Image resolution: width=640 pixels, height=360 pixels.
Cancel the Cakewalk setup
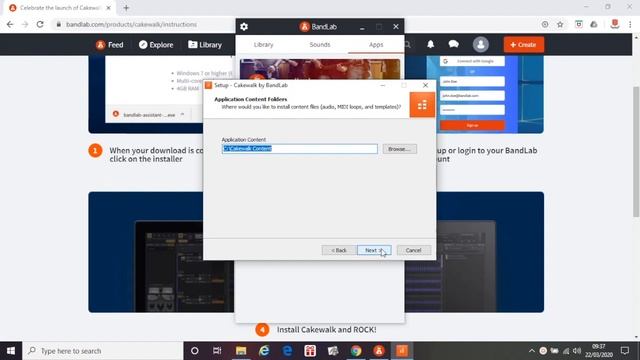[x=413, y=250]
